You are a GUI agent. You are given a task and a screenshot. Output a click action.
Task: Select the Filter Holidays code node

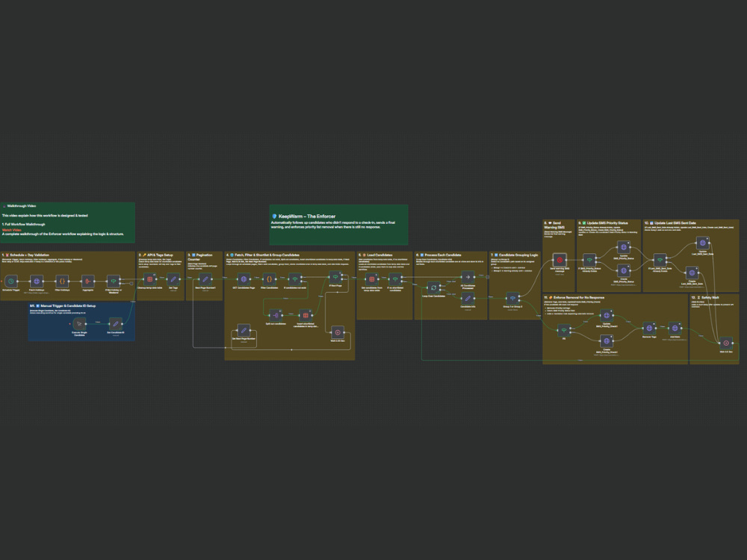click(62, 281)
